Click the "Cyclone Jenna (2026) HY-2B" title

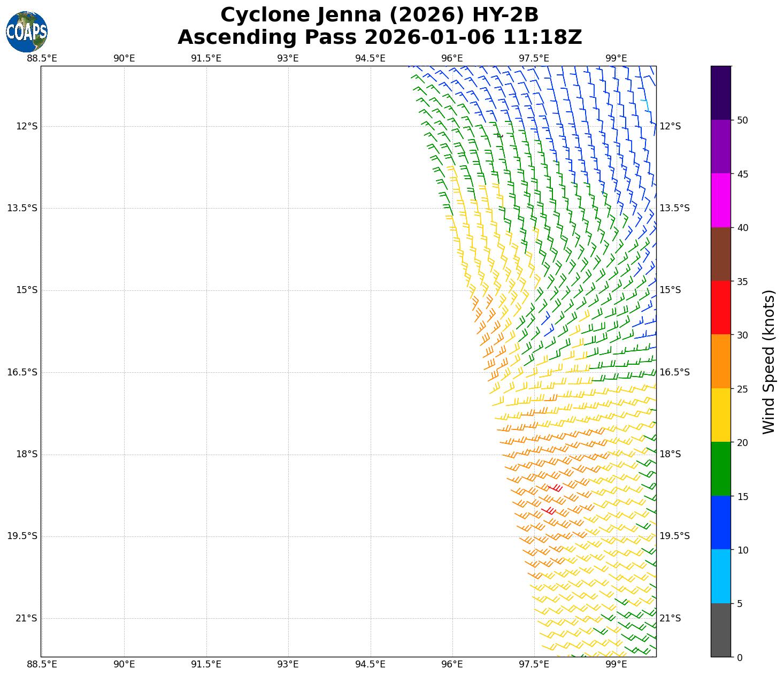point(379,15)
